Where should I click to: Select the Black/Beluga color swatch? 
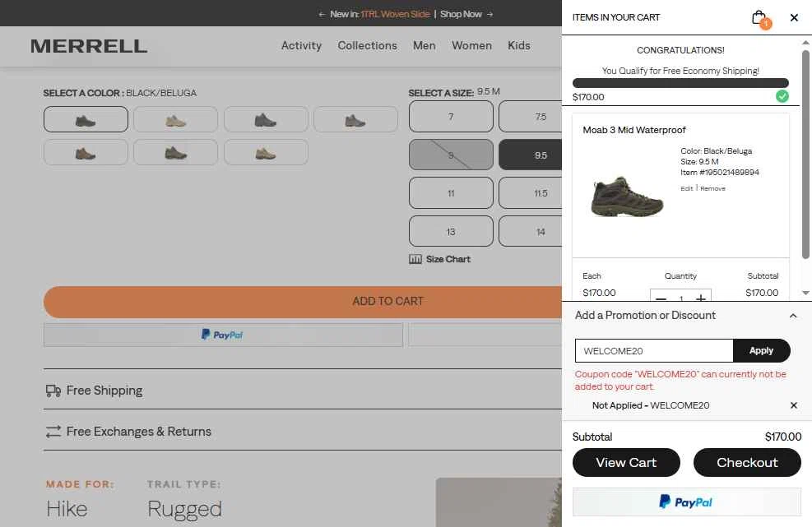86,119
